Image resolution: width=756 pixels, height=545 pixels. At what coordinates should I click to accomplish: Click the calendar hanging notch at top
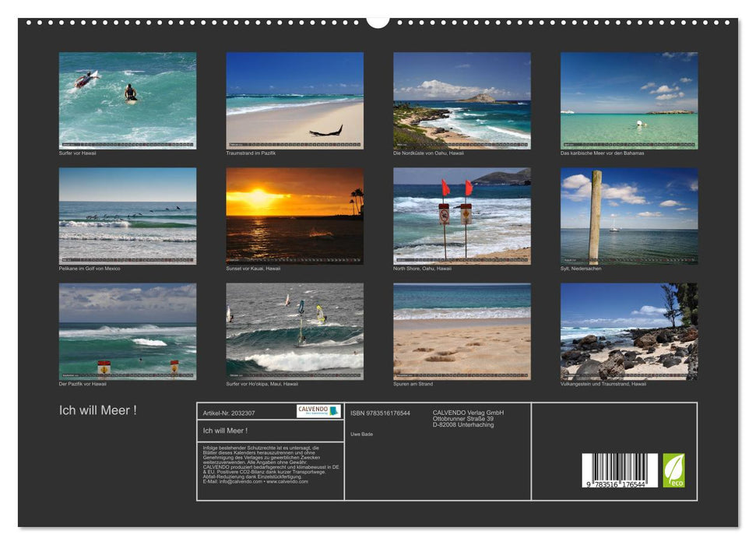click(378, 22)
